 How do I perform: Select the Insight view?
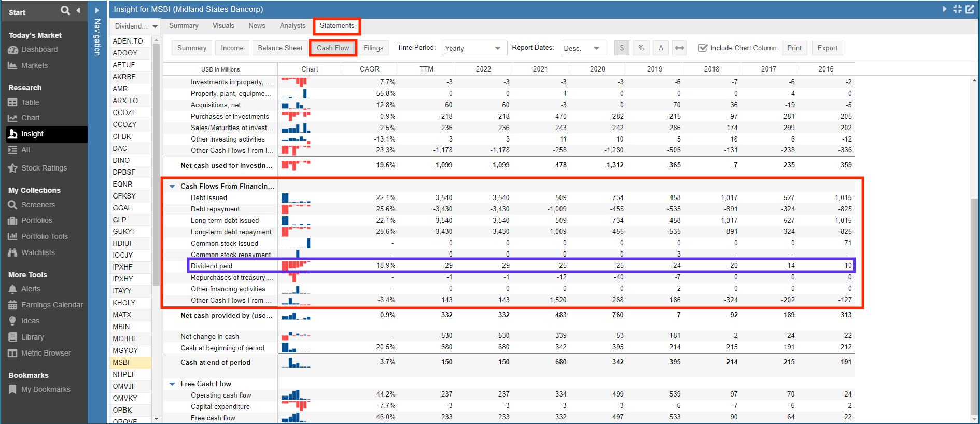(47, 134)
